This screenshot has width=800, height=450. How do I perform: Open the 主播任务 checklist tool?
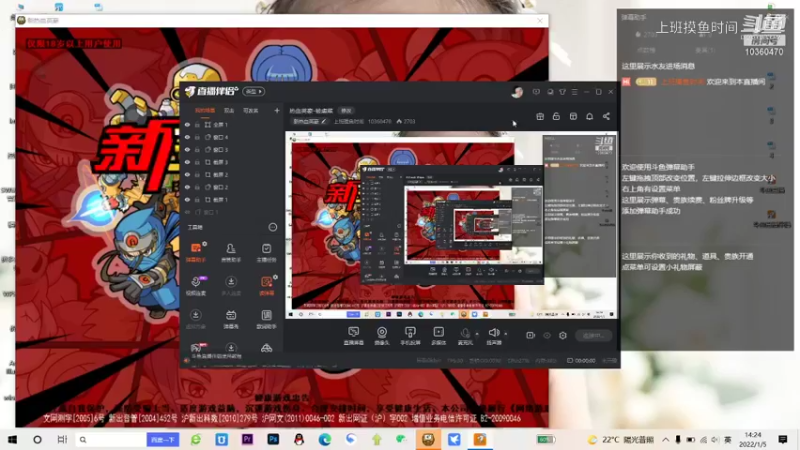[x=266, y=252]
